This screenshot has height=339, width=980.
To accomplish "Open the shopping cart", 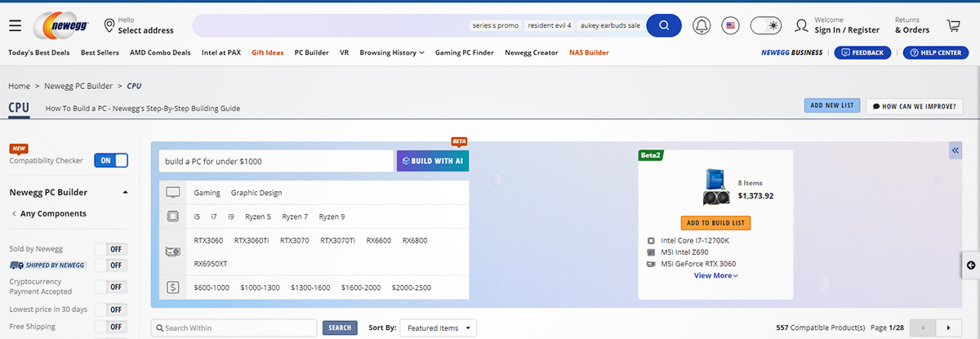I will pyautogui.click(x=953, y=25).
